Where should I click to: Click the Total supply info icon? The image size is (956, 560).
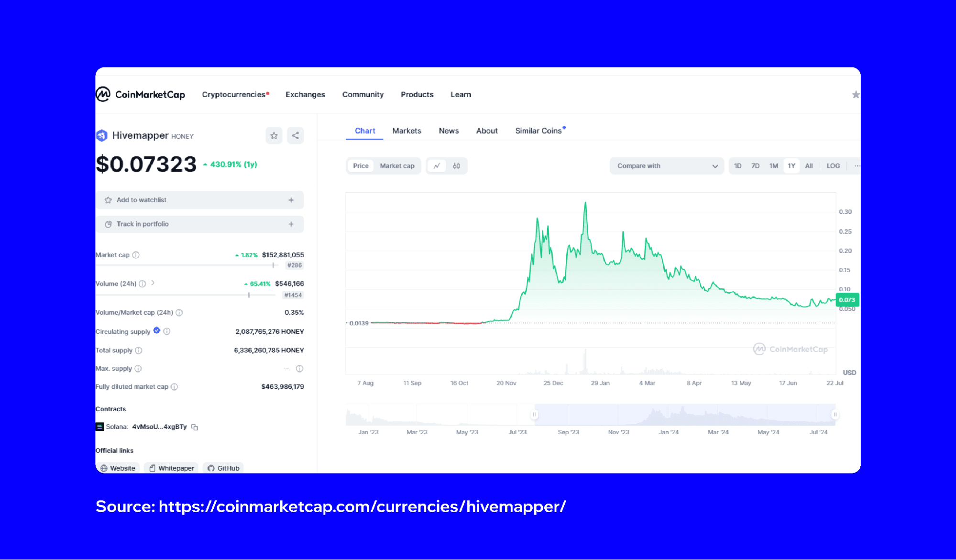click(139, 350)
